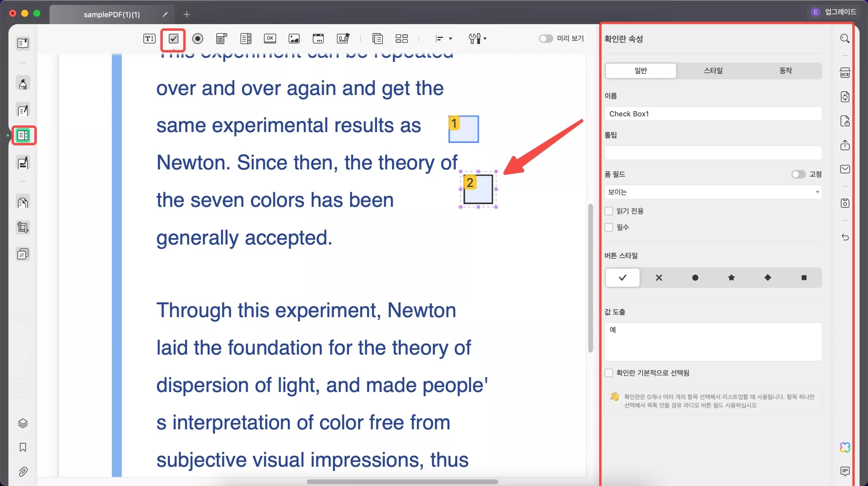The width and height of the screenshot is (868, 486).
Task: Choose the diamond button style
Action: (768, 278)
